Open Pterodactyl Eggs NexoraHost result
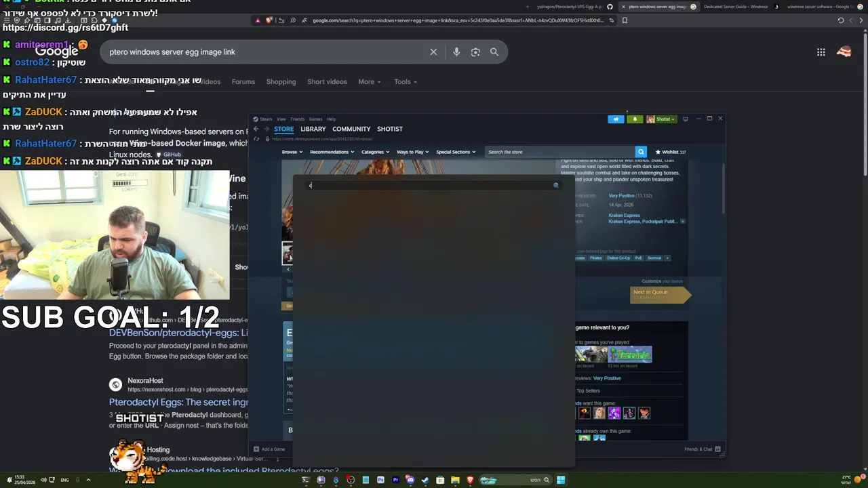The height and width of the screenshot is (488, 868). tap(178, 402)
